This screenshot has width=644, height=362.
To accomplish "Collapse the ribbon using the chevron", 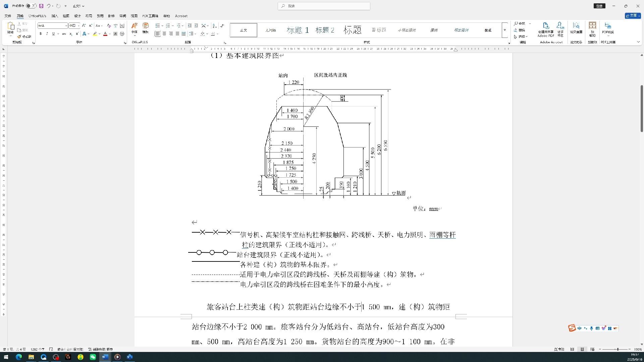I will click(x=638, y=42).
